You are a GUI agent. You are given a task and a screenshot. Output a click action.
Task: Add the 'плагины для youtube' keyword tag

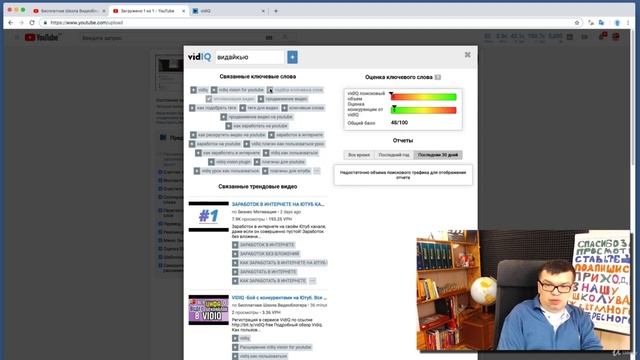click(257, 162)
